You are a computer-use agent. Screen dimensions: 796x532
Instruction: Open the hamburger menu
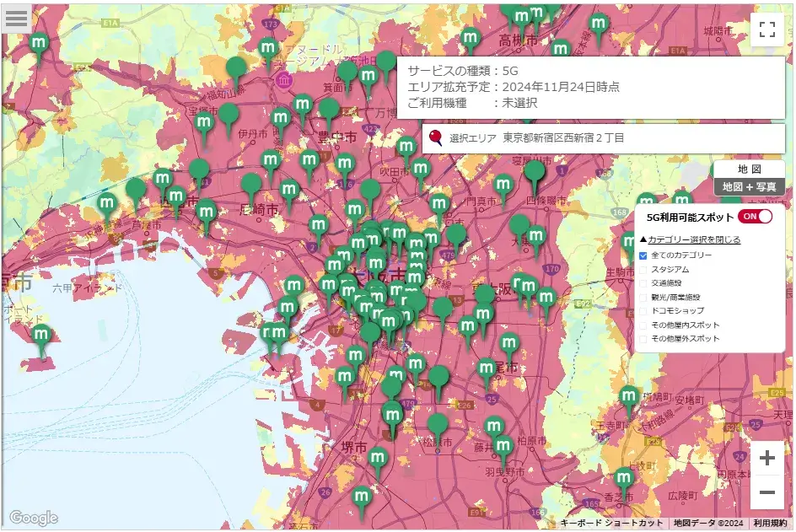coord(16,19)
